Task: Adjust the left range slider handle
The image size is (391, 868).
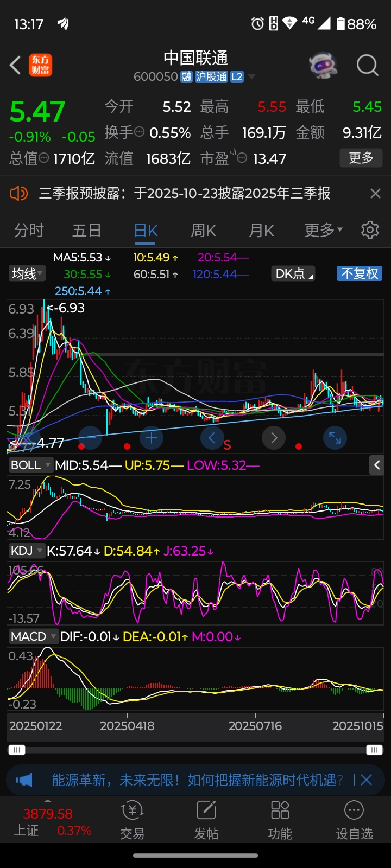Action: (x=16, y=750)
